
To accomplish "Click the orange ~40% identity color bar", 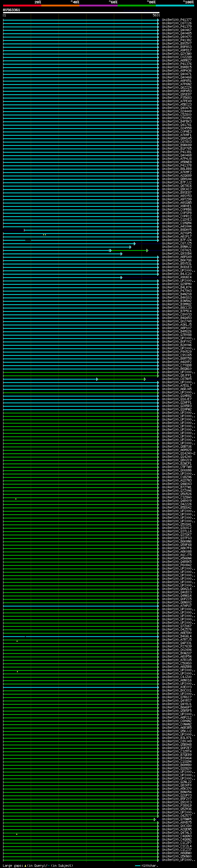I will click(x=60, y=6).
